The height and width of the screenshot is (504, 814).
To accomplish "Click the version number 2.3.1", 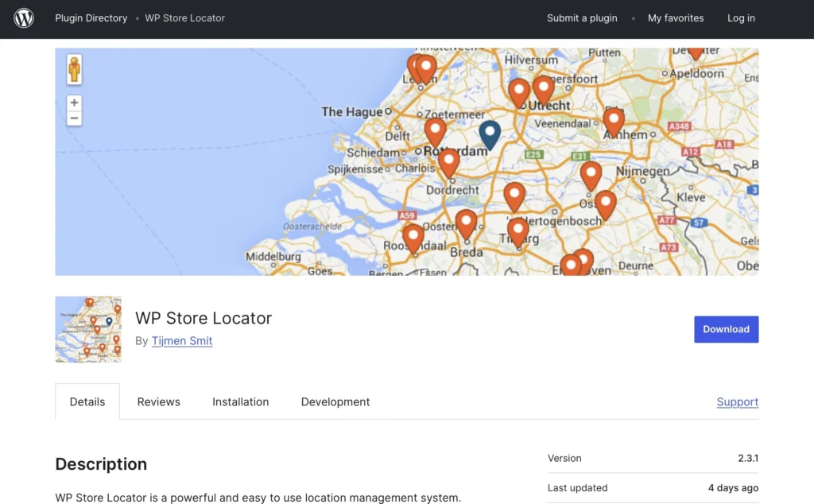I will tap(748, 459).
